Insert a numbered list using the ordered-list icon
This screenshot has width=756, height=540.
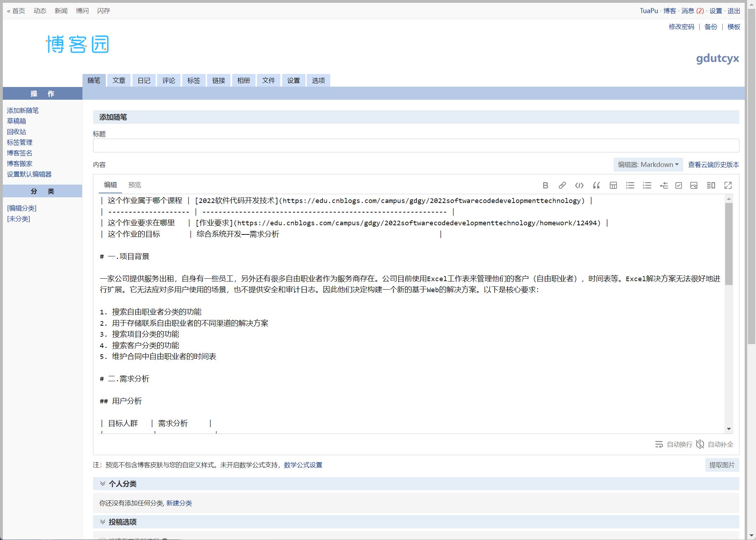pos(647,185)
